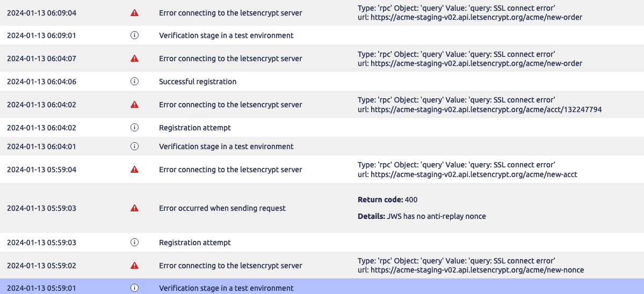
Task: Click the info icon at 06:09:01
Action: click(x=134, y=35)
